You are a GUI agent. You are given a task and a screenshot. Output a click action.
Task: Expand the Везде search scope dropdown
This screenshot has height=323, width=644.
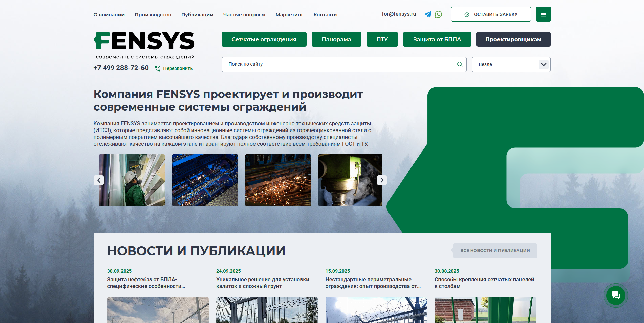pos(544,64)
